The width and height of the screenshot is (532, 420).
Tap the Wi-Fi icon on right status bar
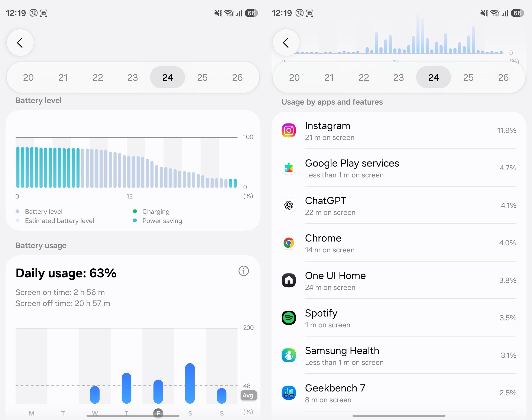click(x=495, y=13)
